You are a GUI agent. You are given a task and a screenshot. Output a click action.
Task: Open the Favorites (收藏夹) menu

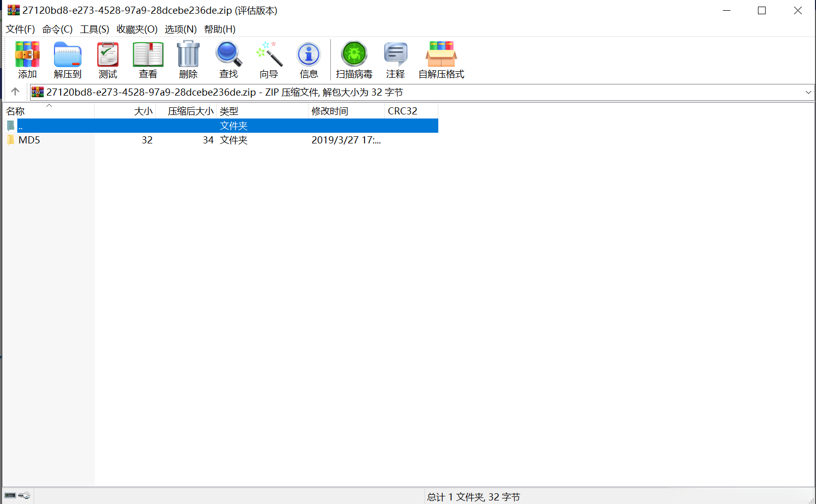point(137,29)
